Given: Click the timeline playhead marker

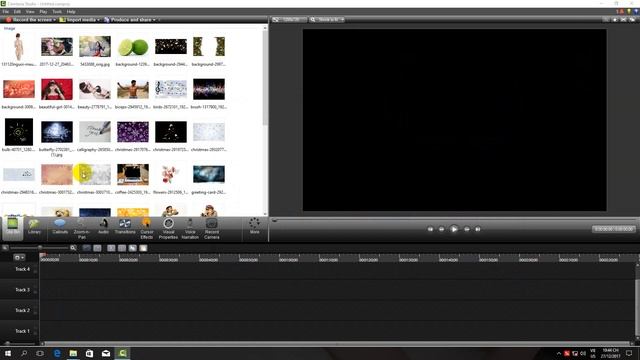Looking at the screenshot, I should pos(42,256).
